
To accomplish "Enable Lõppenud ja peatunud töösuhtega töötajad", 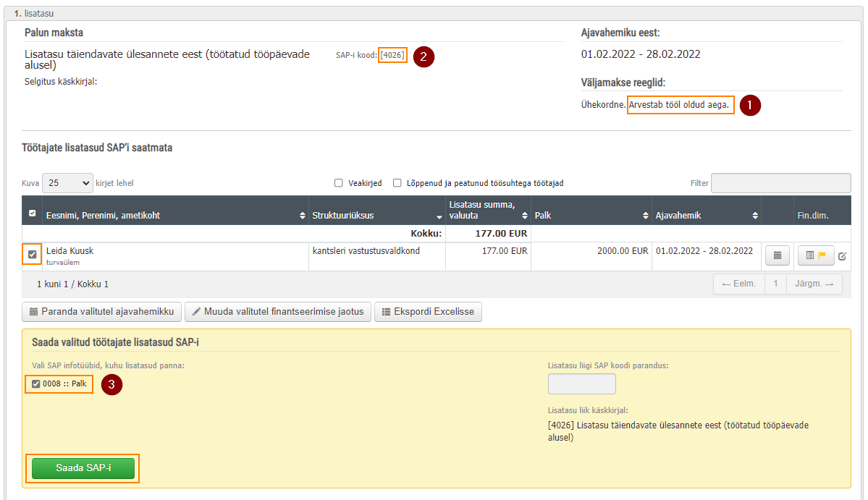I will 397,183.
